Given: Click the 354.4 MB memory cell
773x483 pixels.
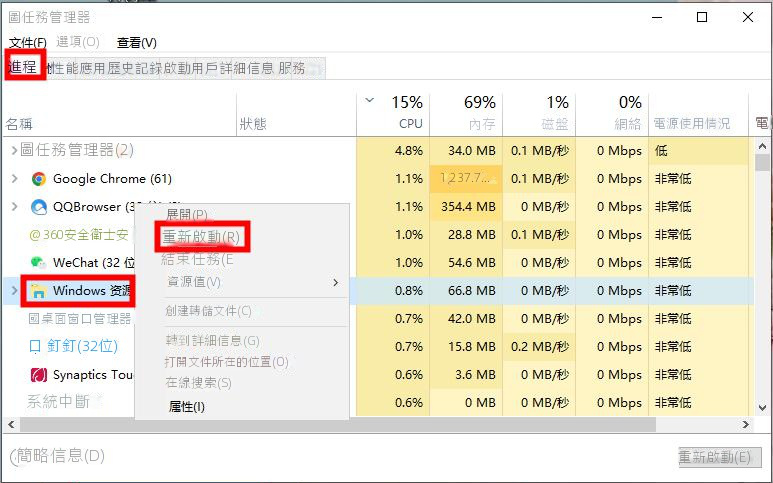Looking at the screenshot, I should (468, 207).
